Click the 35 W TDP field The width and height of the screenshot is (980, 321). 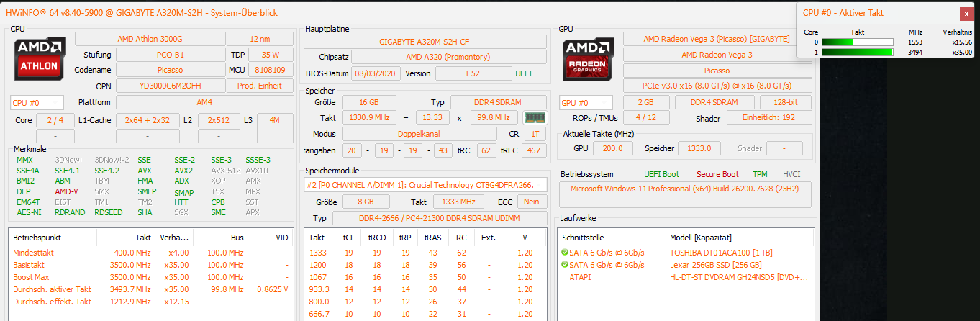[x=271, y=55]
